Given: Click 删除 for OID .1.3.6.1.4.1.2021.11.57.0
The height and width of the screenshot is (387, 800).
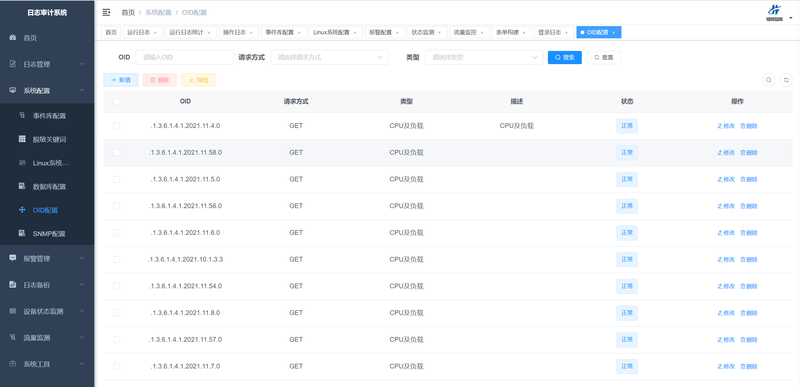Looking at the screenshot, I should tap(748, 340).
